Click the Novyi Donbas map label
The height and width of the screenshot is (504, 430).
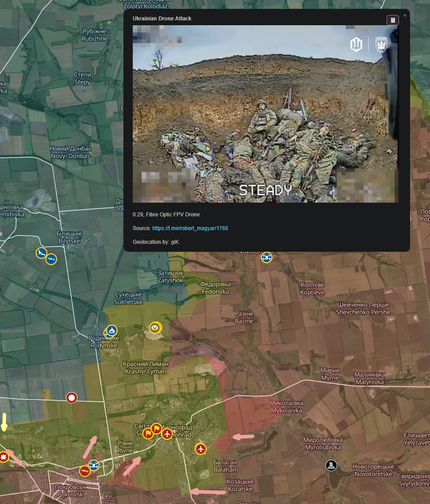(70, 152)
